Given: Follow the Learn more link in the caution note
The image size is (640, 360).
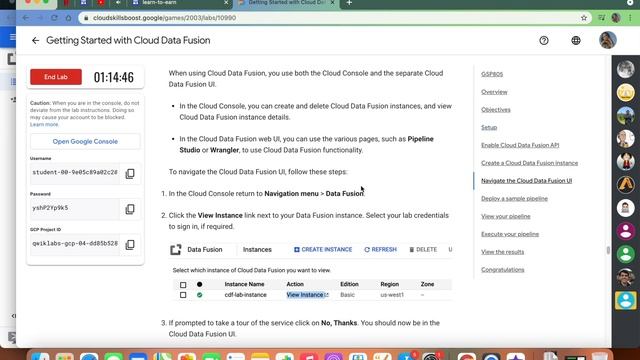Looking at the screenshot, I should pyautogui.click(x=44, y=124).
